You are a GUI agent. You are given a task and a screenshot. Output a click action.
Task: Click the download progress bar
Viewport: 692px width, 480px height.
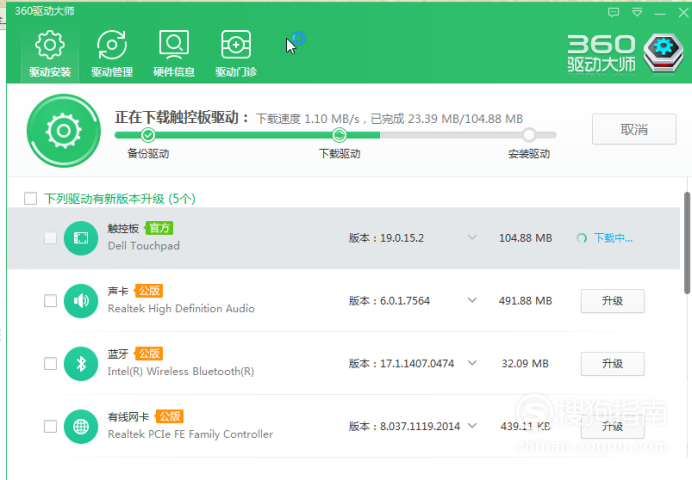pos(335,135)
